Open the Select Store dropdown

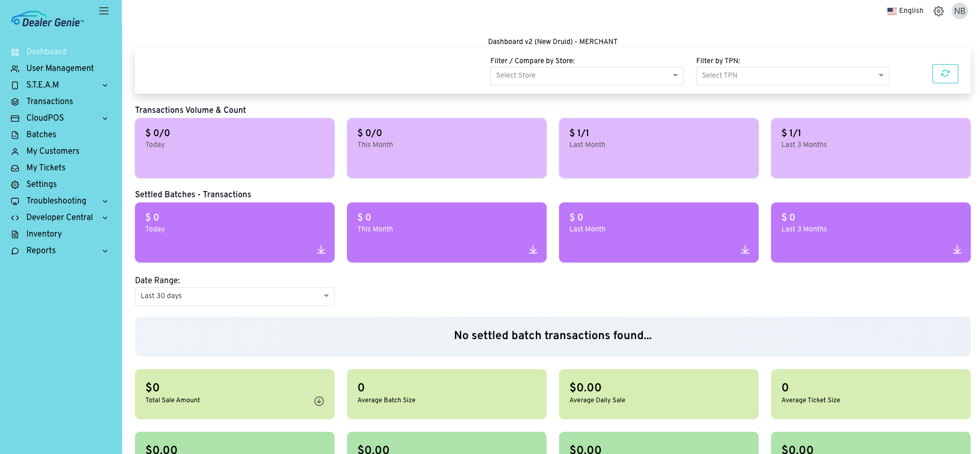click(586, 76)
